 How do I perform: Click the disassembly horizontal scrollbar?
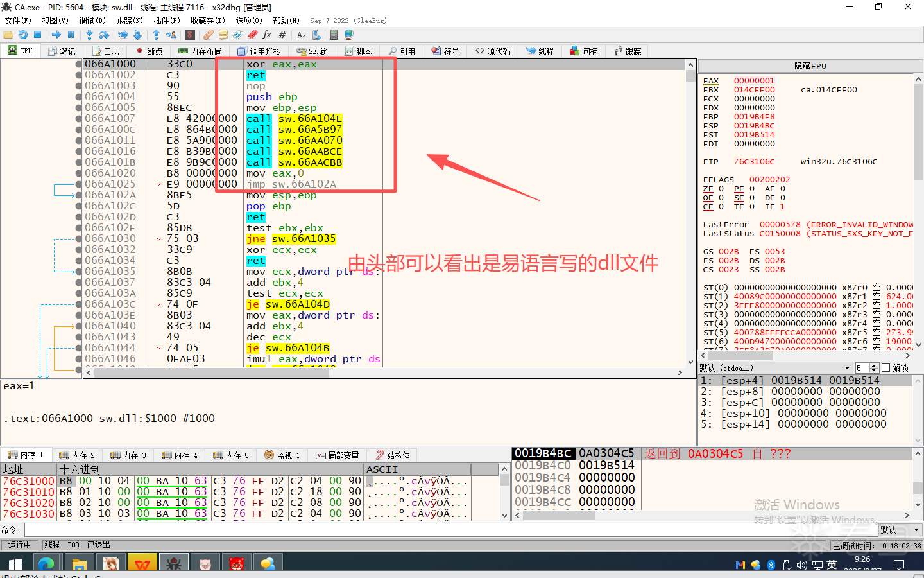(x=384, y=372)
